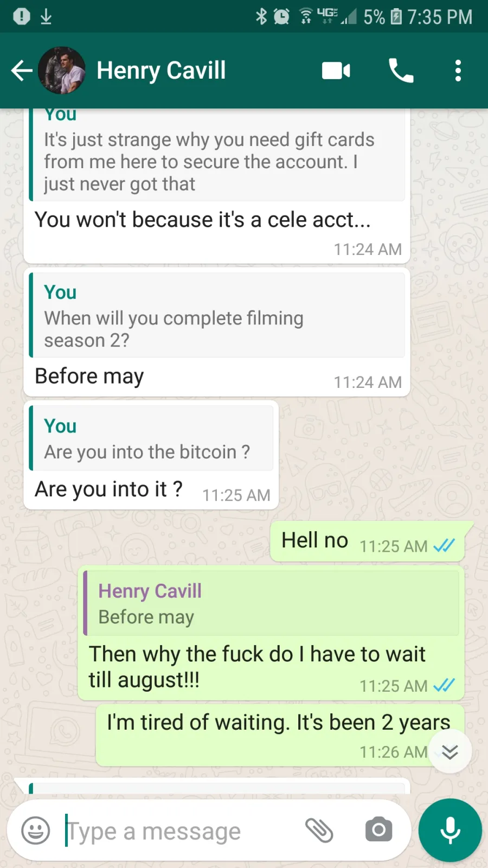Open the three-dot more options menu
The width and height of the screenshot is (488, 868).
(458, 71)
